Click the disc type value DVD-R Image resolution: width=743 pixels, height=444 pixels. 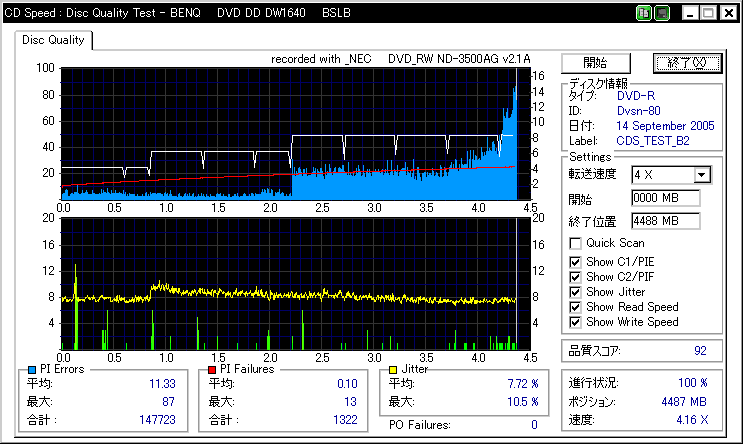[x=635, y=96]
